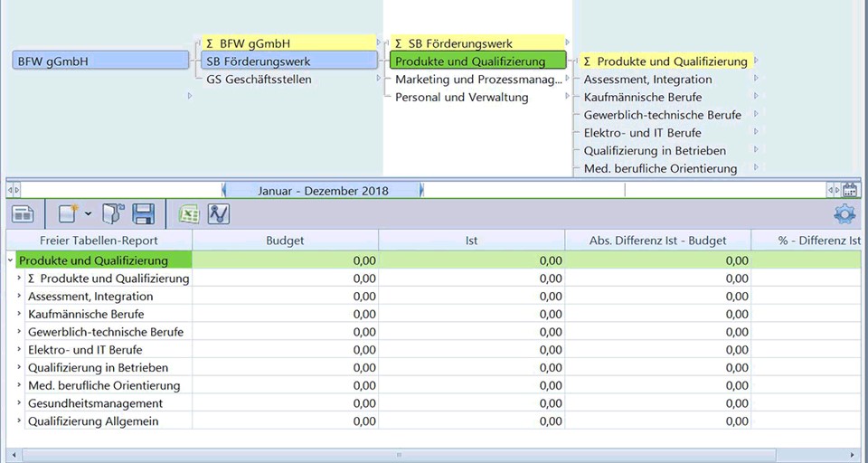The width and height of the screenshot is (868, 463).
Task: Select the Januar - Dezember 2018 period bar
Action: tap(323, 191)
